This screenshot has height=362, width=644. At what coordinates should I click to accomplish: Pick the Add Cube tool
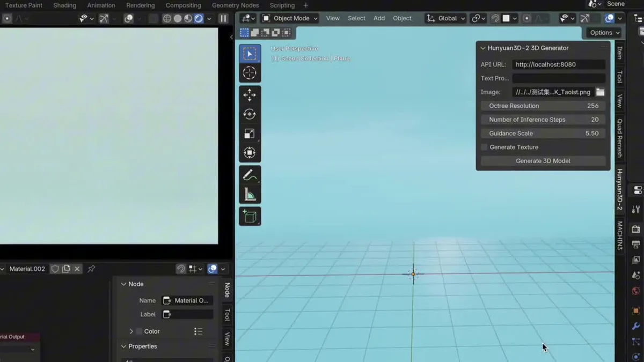(x=250, y=217)
